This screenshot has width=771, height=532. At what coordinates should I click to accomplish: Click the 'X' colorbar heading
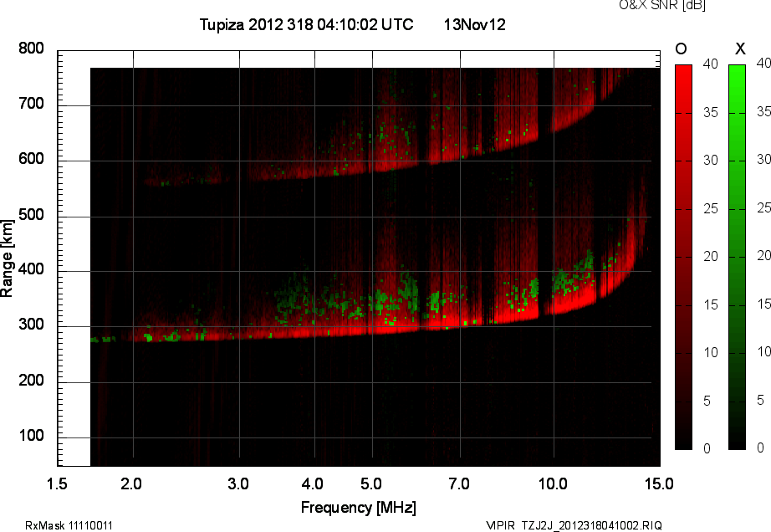click(740, 49)
